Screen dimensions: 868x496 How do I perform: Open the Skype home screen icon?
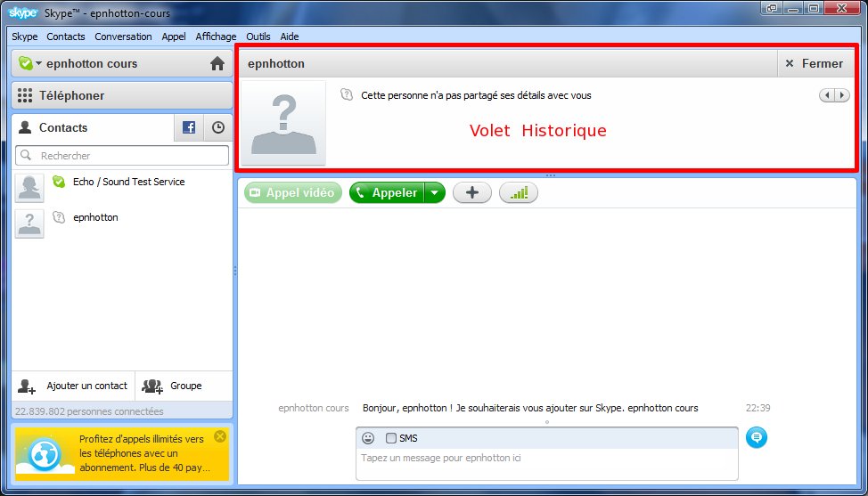(217, 63)
